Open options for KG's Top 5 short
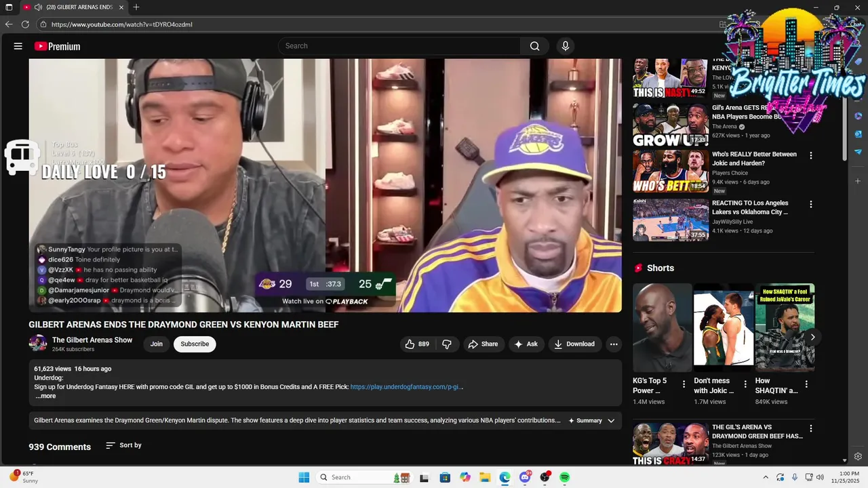Image resolution: width=868 pixels, height=488 pixels. click(x=684, y=384)
